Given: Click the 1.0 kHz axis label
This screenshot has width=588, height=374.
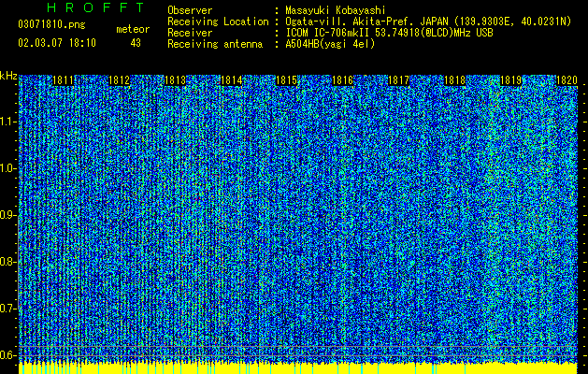Looking at the screenshot, I should [x=8, y=168].
